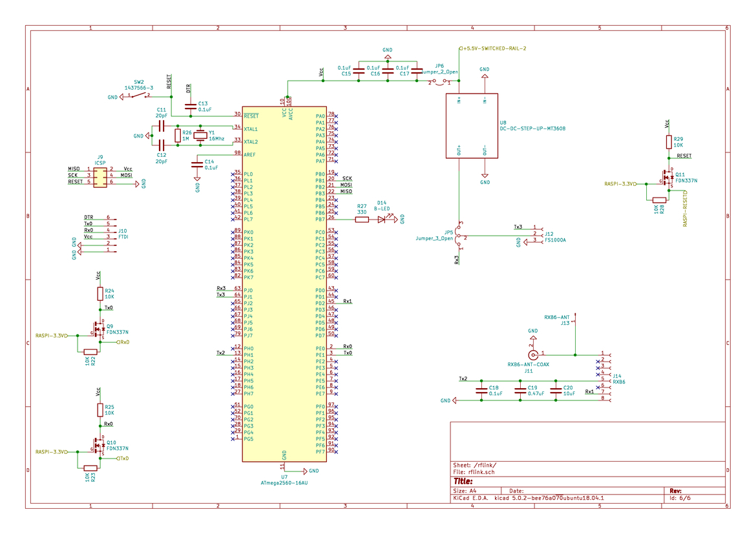Select the J9 ICSP header symbol
Image resolution: width=756 pixels, height=534 pixels.
pos(100,176)
